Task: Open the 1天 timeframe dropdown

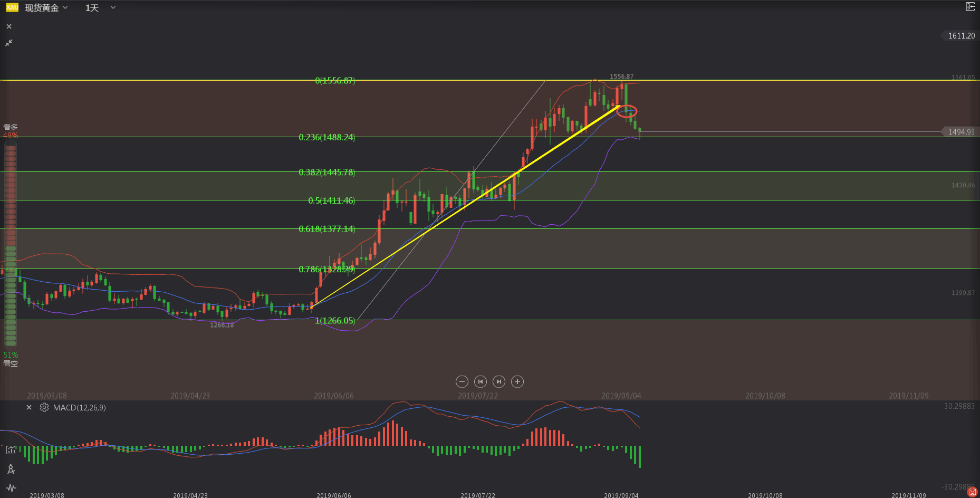Action: 100,8
